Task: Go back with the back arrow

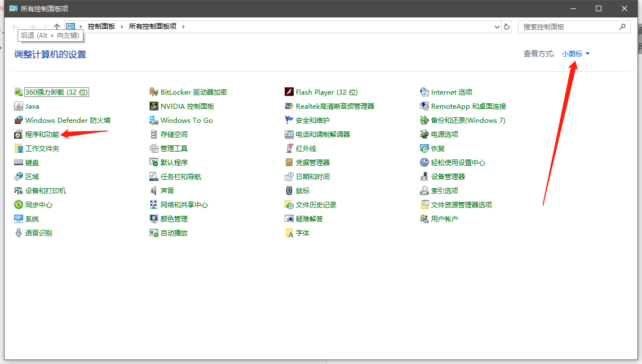Action: 16,27
